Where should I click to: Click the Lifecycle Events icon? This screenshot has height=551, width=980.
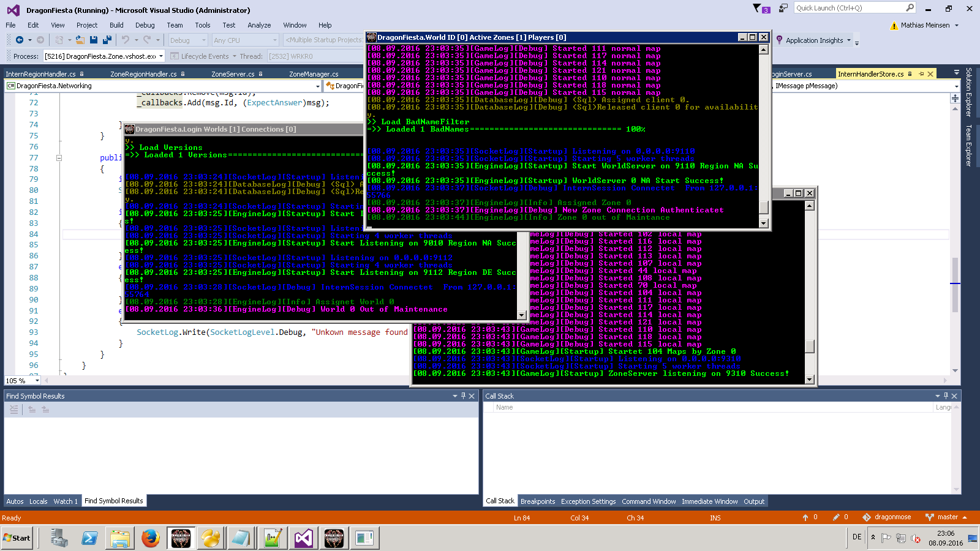coord(175,56)
